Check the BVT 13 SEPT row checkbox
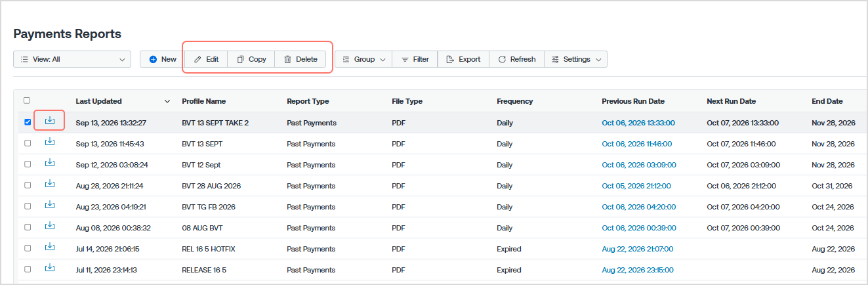The image size is (868, 285). (x=27, y=143)
